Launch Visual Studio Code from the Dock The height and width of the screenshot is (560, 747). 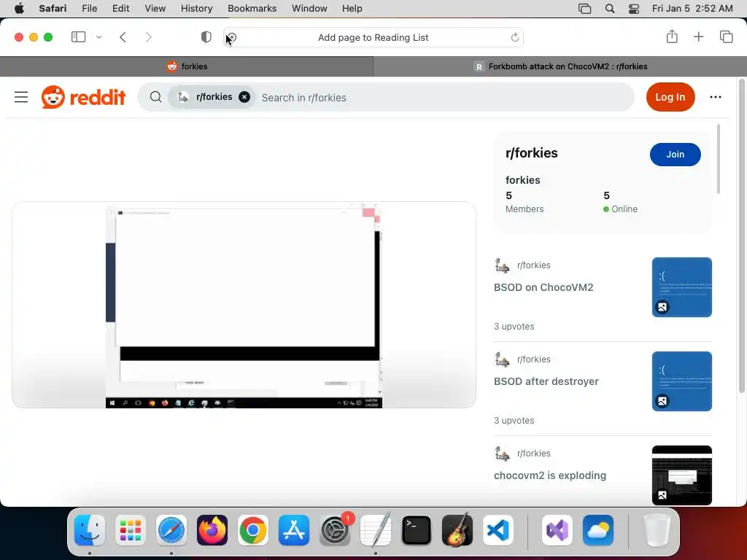tap(498, 530)
